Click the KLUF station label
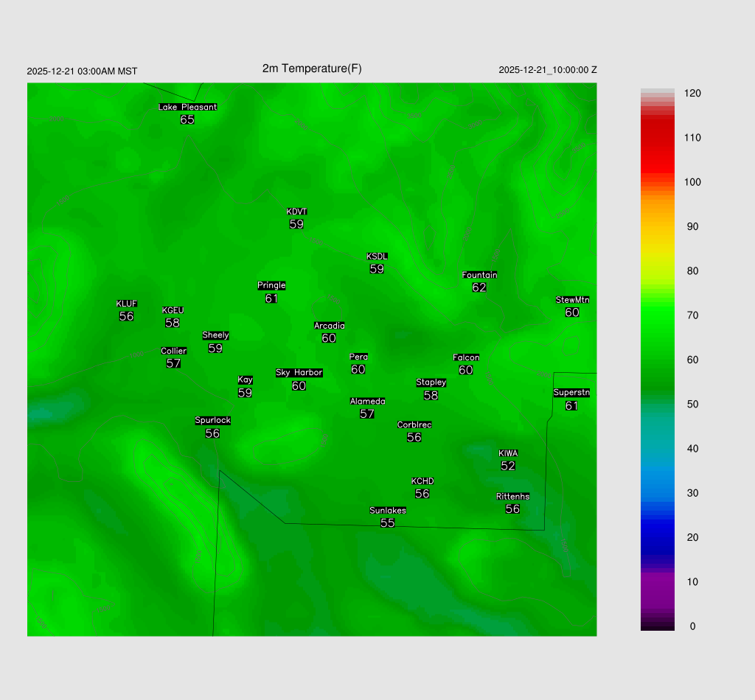Image resolution: width=755 pixels, height=700 pixels. 126,304
